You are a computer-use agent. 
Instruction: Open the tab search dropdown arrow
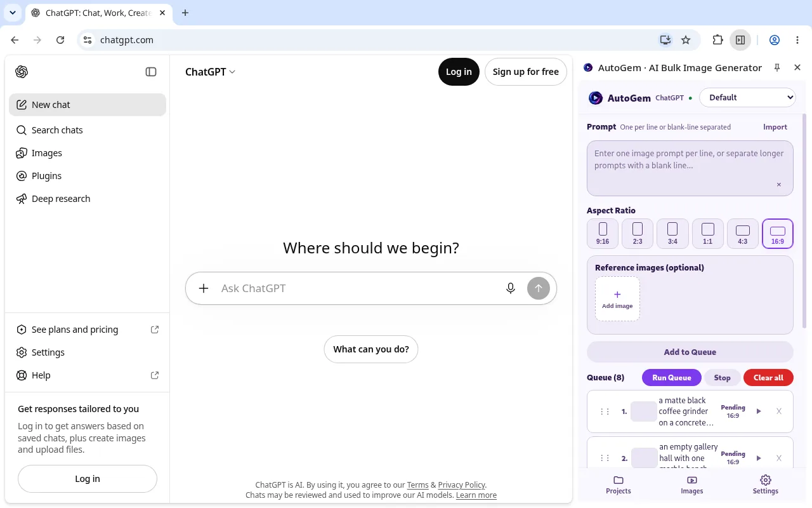coord(13,13)
